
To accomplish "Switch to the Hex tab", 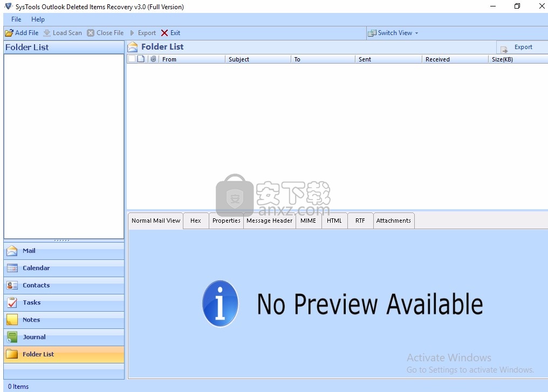I will click(196, 221).
